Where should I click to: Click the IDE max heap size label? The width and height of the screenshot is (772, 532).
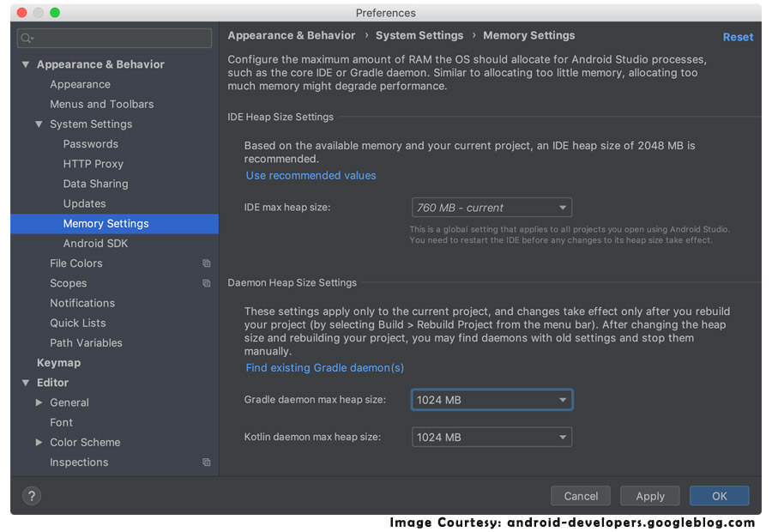tap(287, 208)
